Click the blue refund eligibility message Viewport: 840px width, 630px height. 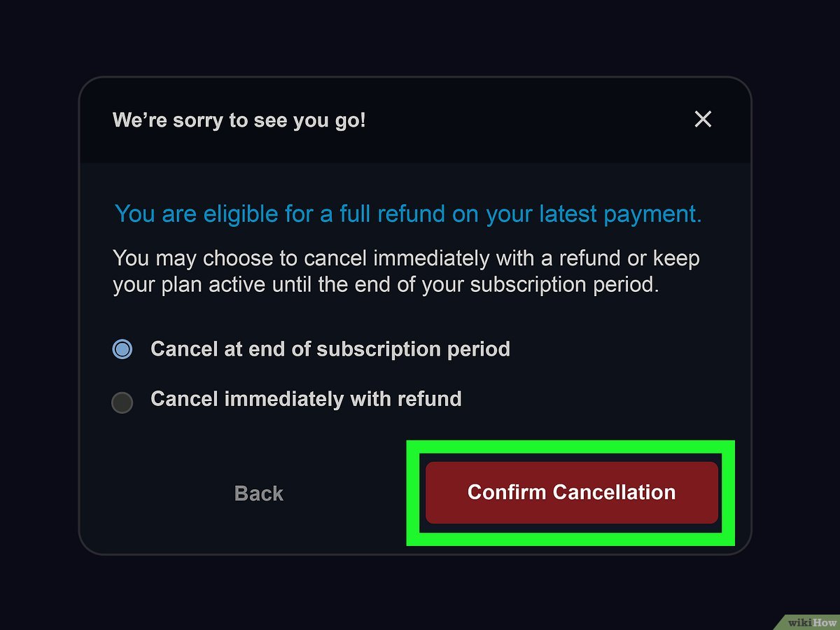407,213
